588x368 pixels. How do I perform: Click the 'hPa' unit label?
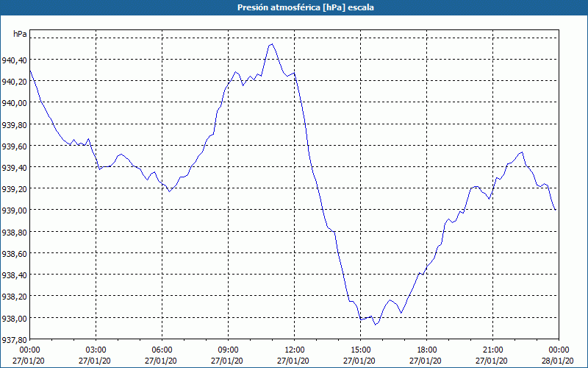20,34
